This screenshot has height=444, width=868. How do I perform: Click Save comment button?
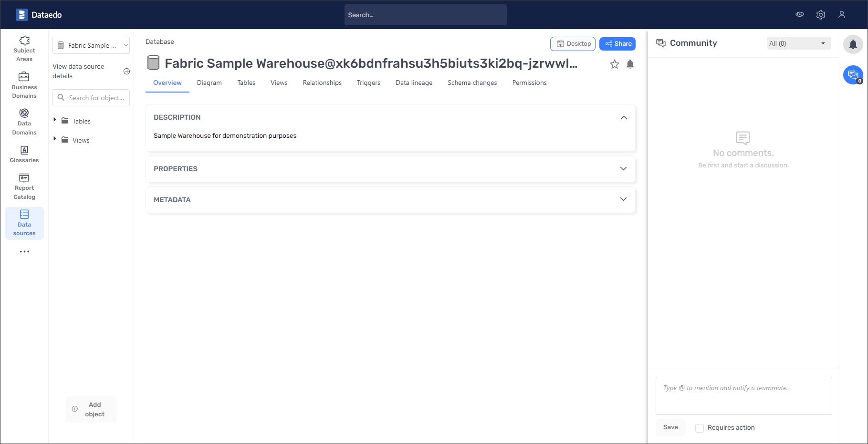(x=670, y=427)
